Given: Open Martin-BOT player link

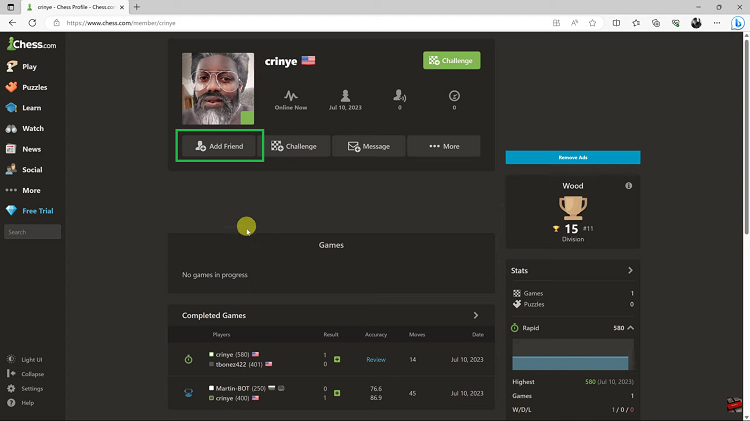Looking at the screenshot, I should coord(233,388).
